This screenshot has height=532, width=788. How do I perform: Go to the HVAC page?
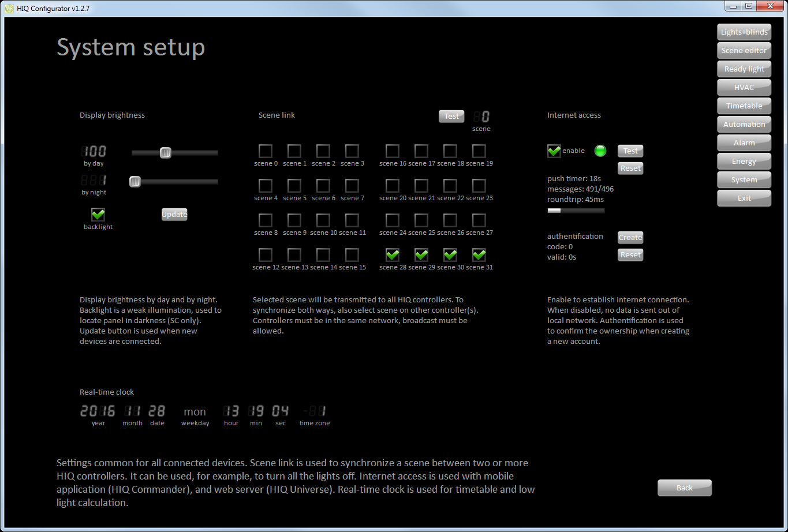(x=744, y=88)
